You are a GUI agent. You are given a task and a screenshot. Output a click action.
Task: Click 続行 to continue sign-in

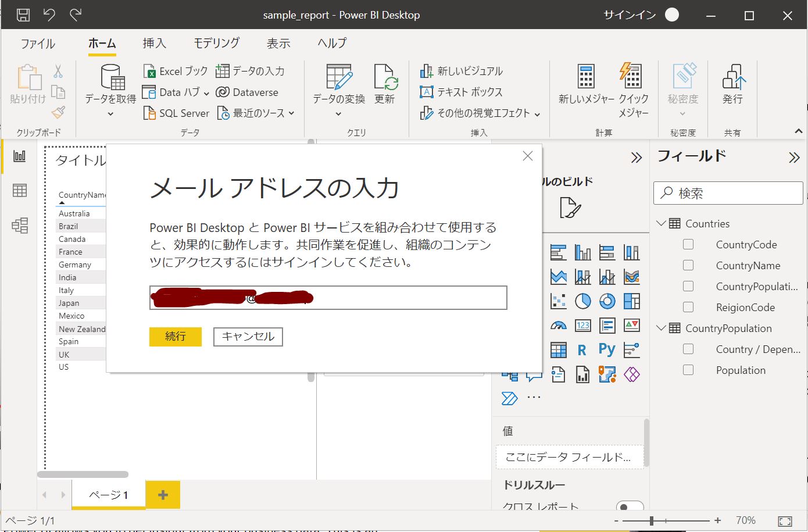(x=176, y=337)
